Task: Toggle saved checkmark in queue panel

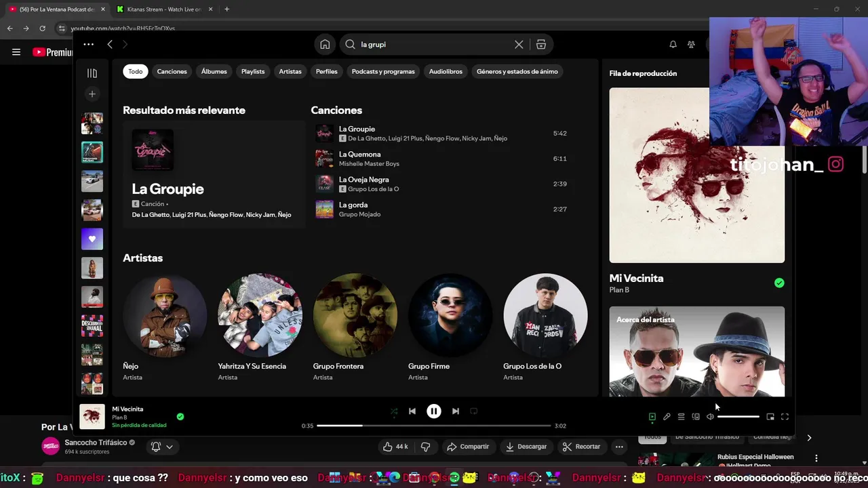Action: 779,283
